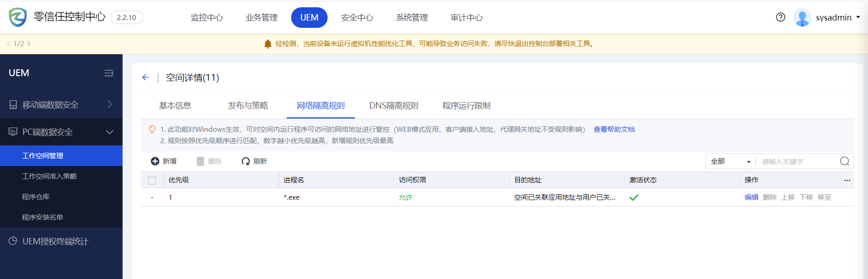This screenshot has height=279, width=868.
Task: Click 编辑 for the *.exe rule
Action: 751,197
